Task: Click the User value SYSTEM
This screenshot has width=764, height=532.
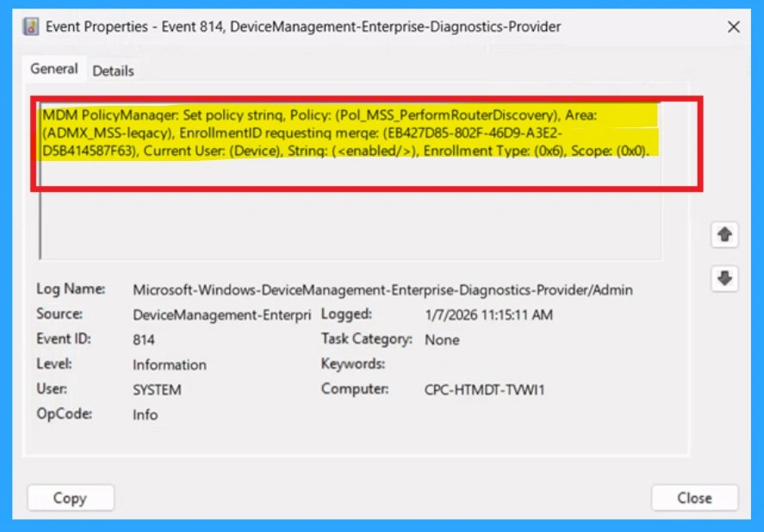Action: click(x=158, y=389)
